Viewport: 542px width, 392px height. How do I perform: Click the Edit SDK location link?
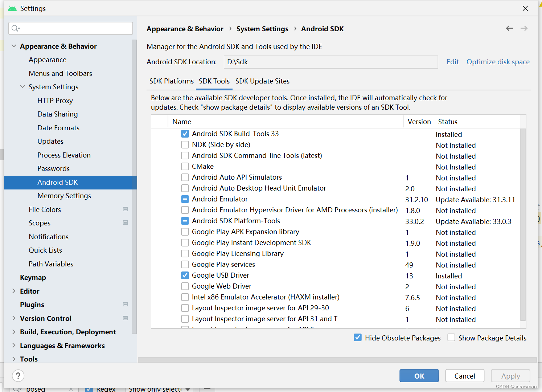pyautogui.click(x=453, y=62)
